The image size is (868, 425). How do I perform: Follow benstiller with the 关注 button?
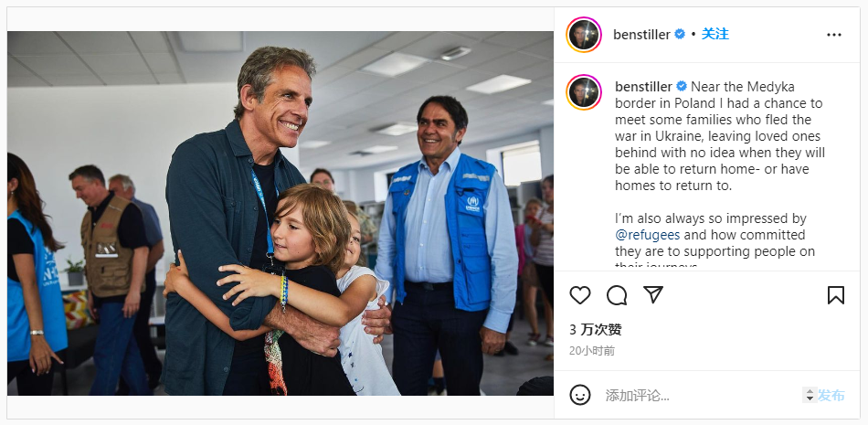click(715, 35)
